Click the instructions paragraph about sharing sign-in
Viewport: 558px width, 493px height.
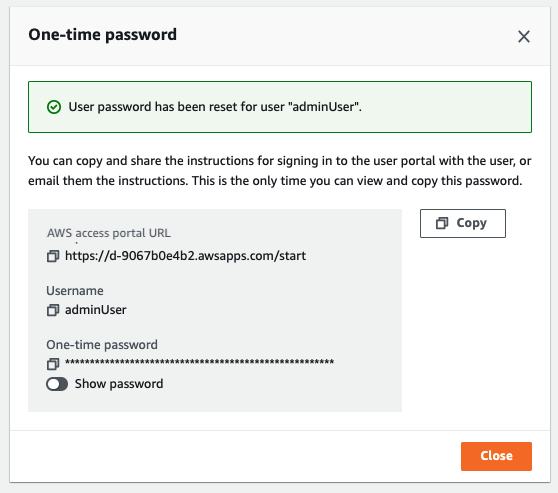pos(280,171)
